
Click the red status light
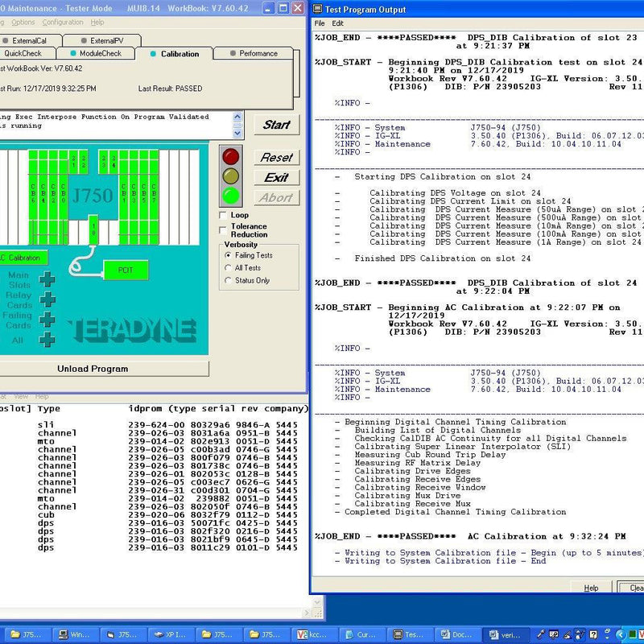(231, 156)
